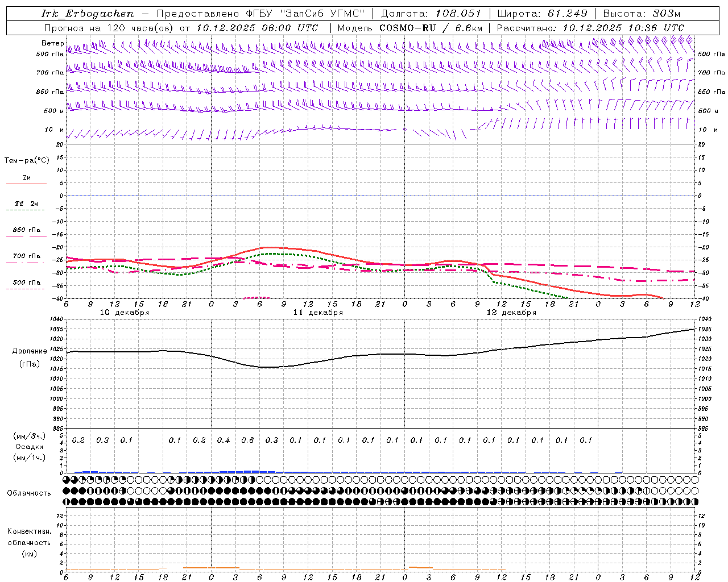Click the 'Td 2м' dew point legend entry
Image resolution: width=728 pixels, height=582 pixels.
click(x=27, y=203)
